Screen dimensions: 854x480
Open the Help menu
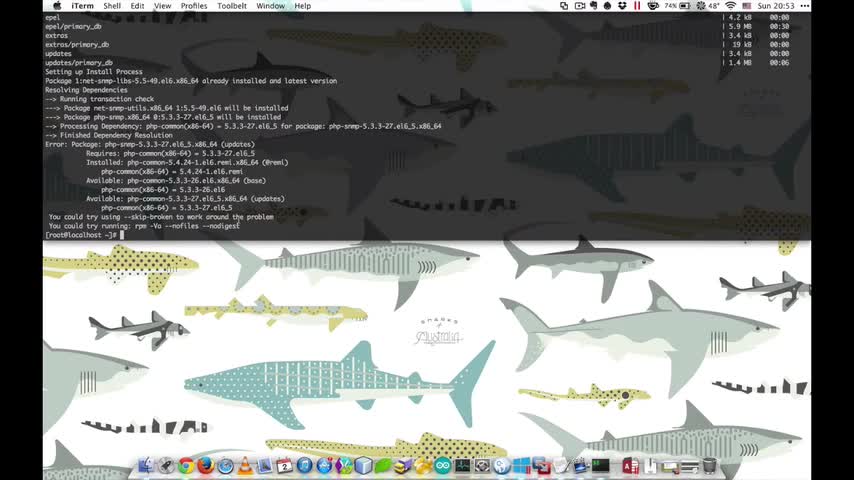[303, 6]
